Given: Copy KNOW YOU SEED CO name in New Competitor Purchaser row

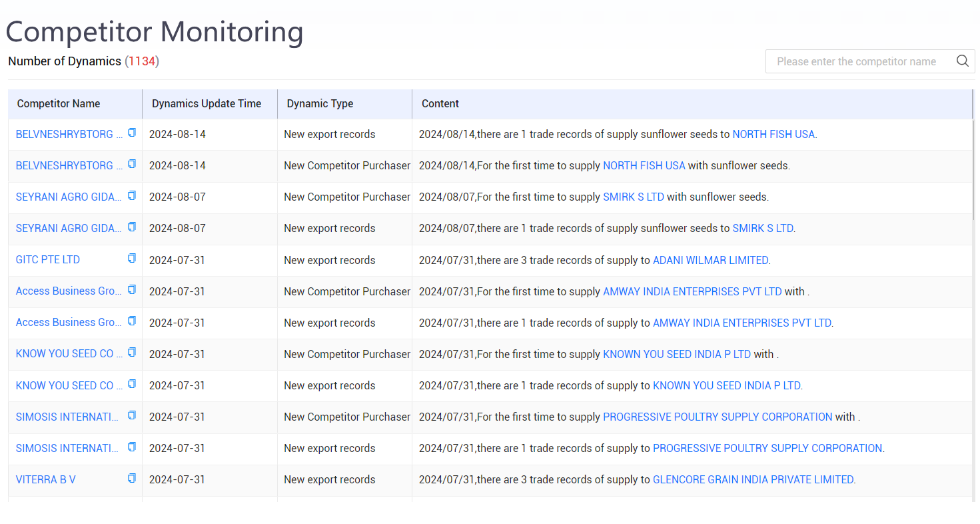Looking at the screenshot, I should coord(132,353).
